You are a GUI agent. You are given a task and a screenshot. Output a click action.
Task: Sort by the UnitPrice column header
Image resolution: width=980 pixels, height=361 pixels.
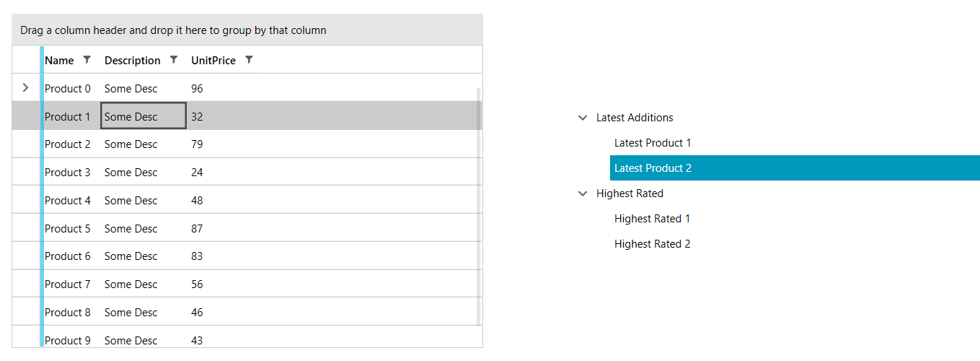(213, 61)
